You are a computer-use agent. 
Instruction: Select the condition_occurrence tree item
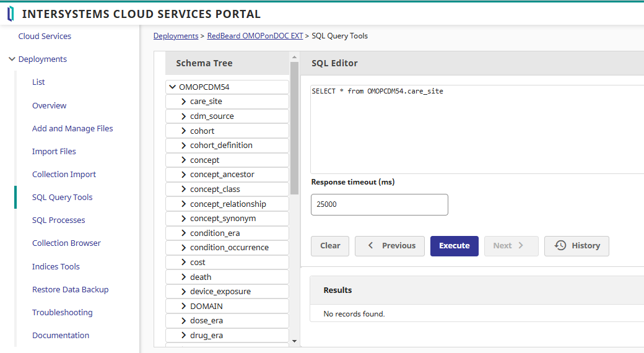coord(229,248)
